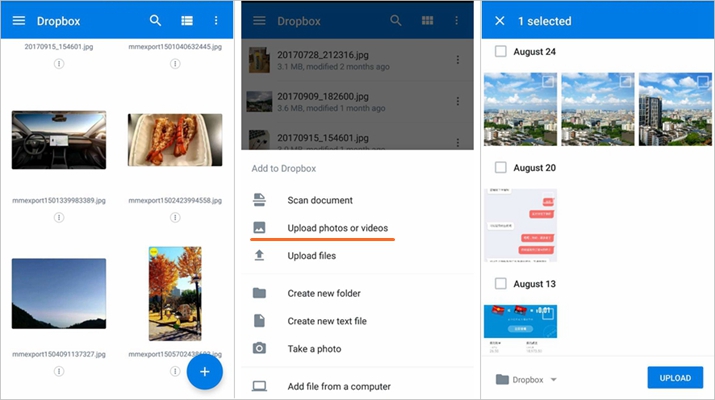Click the new folder icon

point(259,293)
